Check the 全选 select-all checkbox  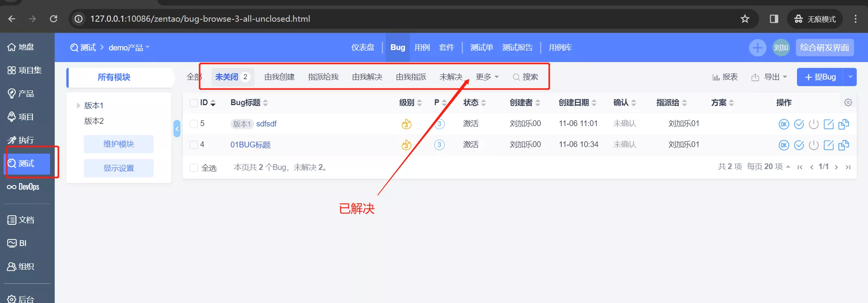(194, 168)
